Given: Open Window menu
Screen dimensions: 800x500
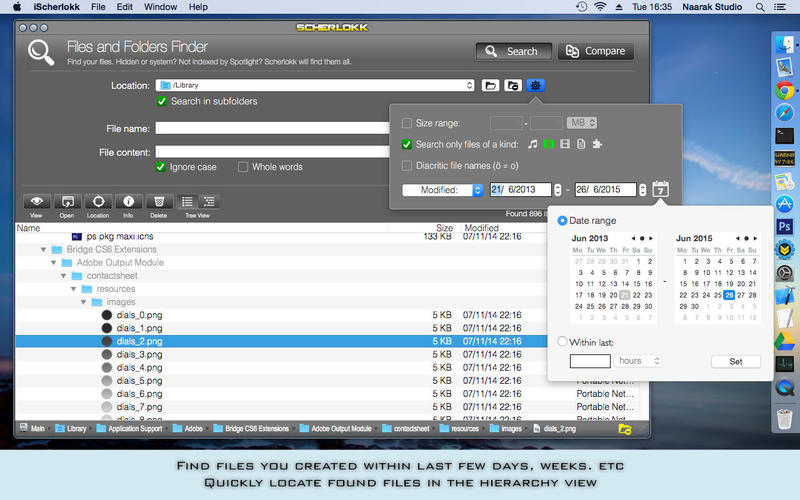Looking at the screenshot, I should click(x=160, y=7).
